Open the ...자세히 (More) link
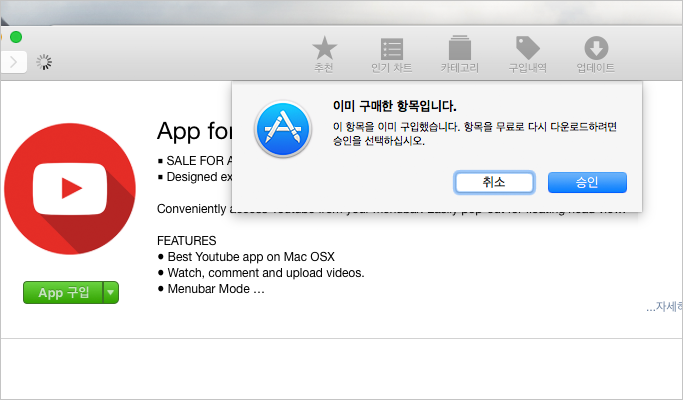 pos(664,307)
